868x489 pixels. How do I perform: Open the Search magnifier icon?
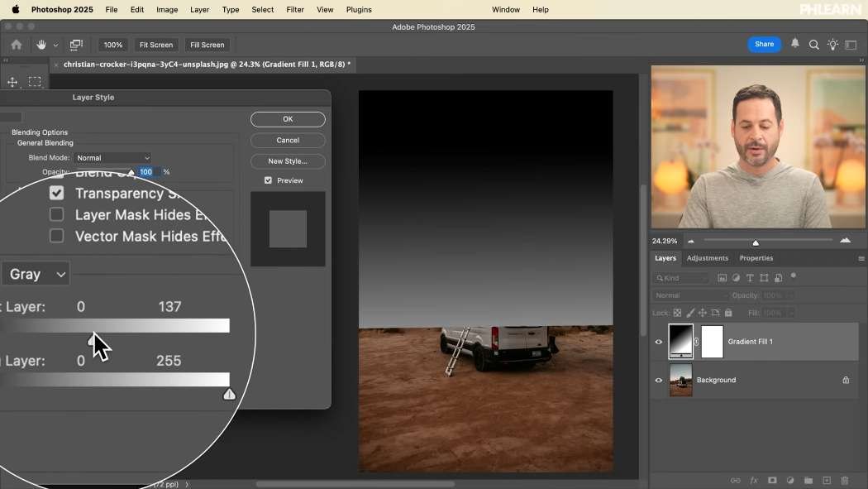coord(813,45)
